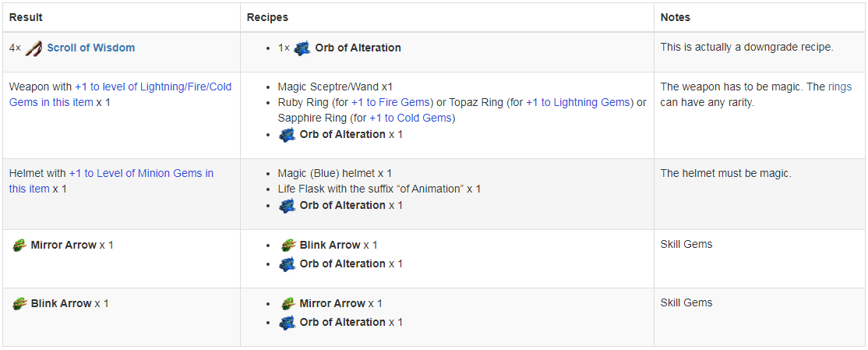Click the Scroll of Wisdom icon
The image size is (868, 350).
[34, 48]
